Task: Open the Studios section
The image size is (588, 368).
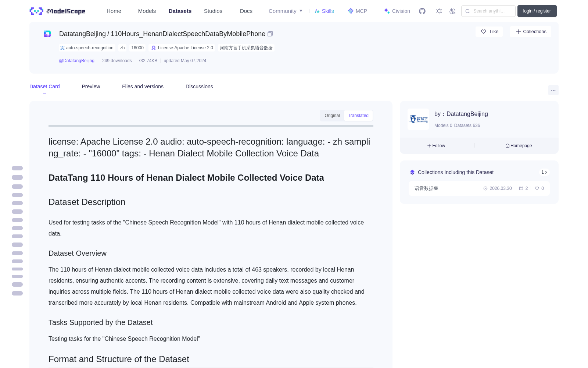Action: [213, 11]
